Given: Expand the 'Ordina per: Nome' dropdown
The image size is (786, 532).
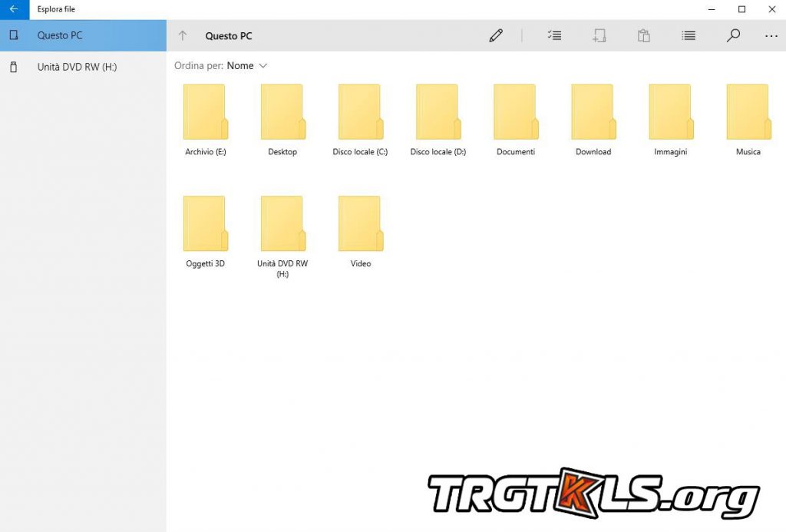Looking at the screenshot, I should pyautogui.click(x=246, y=66).
